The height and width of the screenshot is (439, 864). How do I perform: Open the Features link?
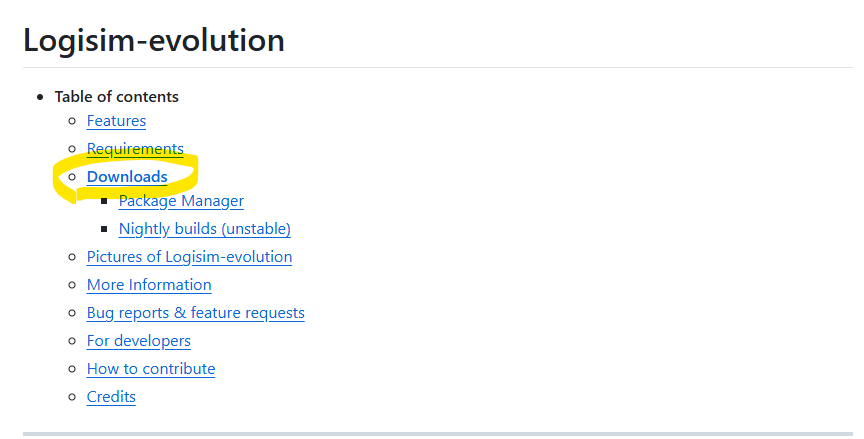click(116, 121)
